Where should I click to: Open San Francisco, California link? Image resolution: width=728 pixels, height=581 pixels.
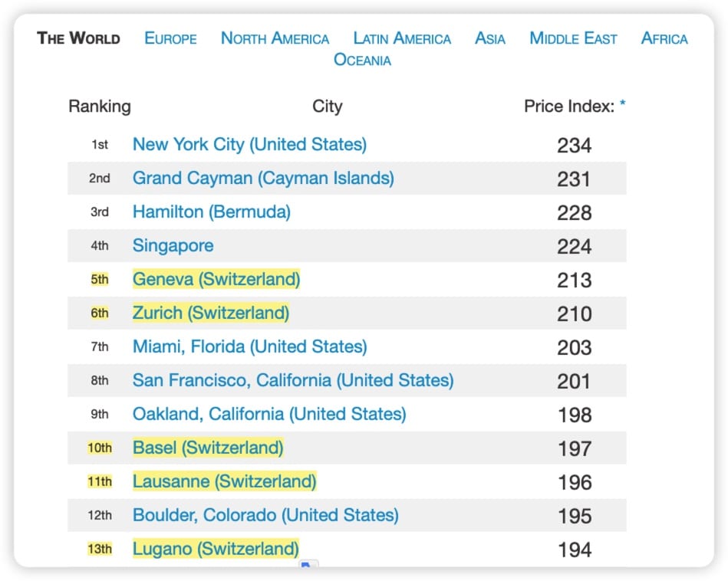point(293,380)
